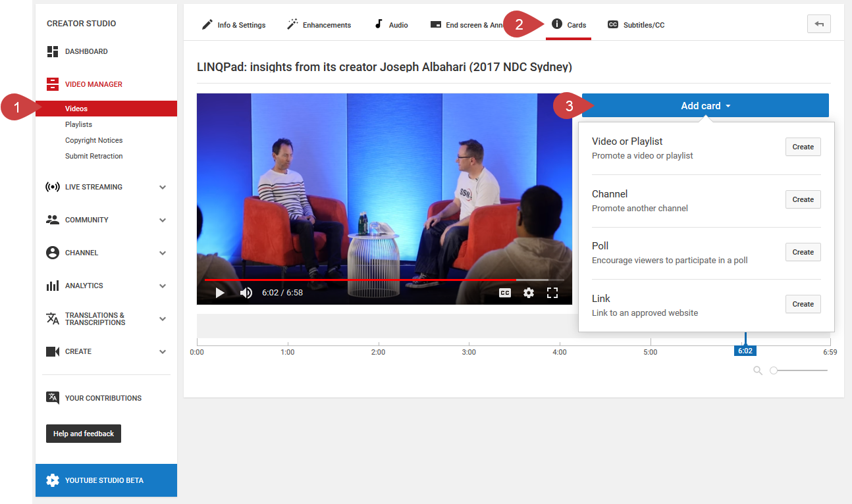Create a Poll card
The image size is (852, 504).
(x=803, y=252)
